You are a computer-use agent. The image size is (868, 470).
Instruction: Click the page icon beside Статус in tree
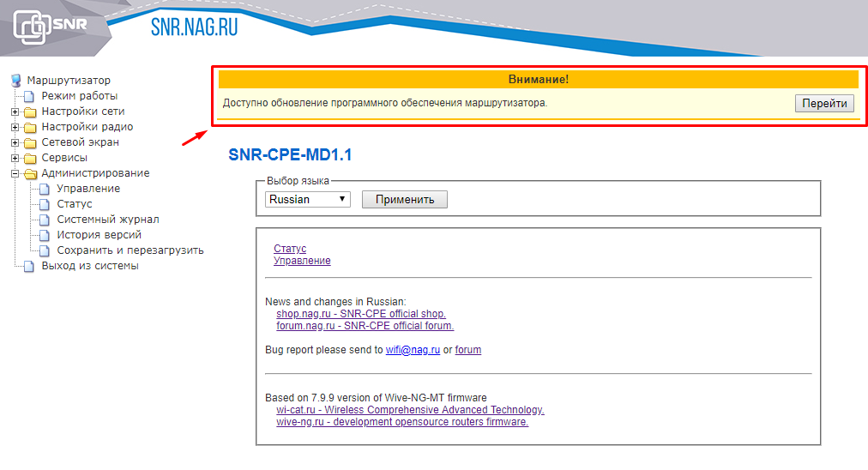[x=45, y=205]
